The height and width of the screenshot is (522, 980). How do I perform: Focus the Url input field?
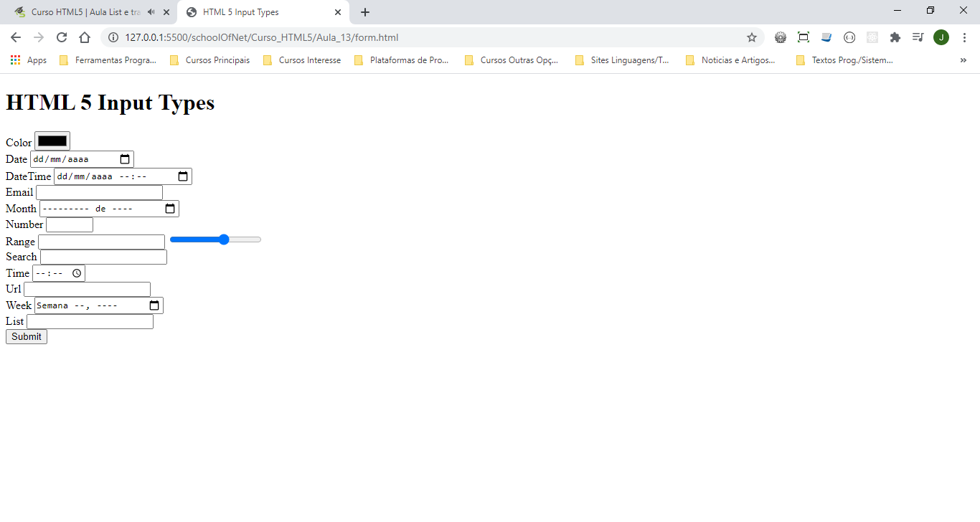tap(87, 289)
